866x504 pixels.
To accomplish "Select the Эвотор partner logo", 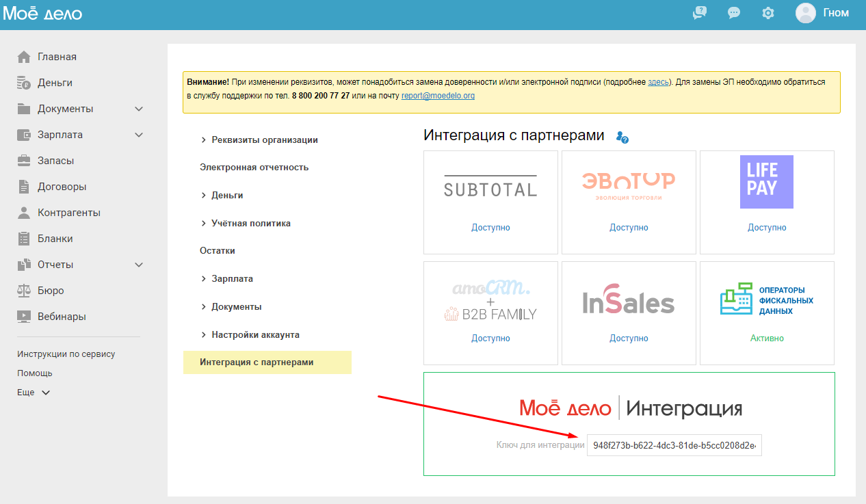I will 629,186.
